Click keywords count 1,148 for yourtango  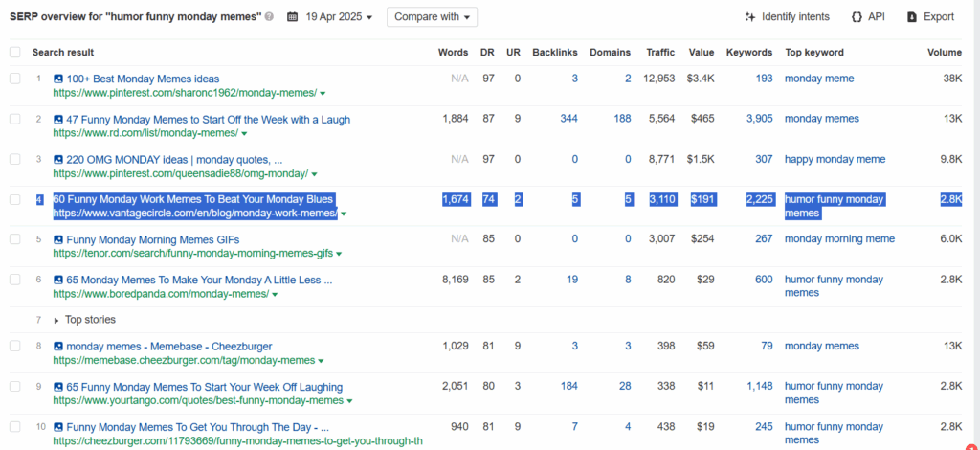point(759,386)
